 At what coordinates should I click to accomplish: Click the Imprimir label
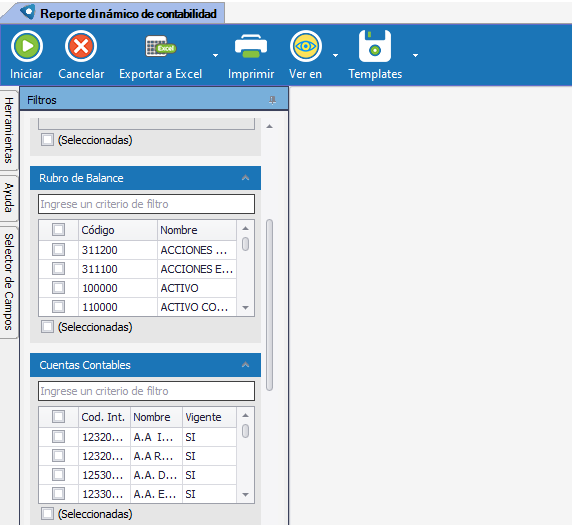tap(251, 74)
